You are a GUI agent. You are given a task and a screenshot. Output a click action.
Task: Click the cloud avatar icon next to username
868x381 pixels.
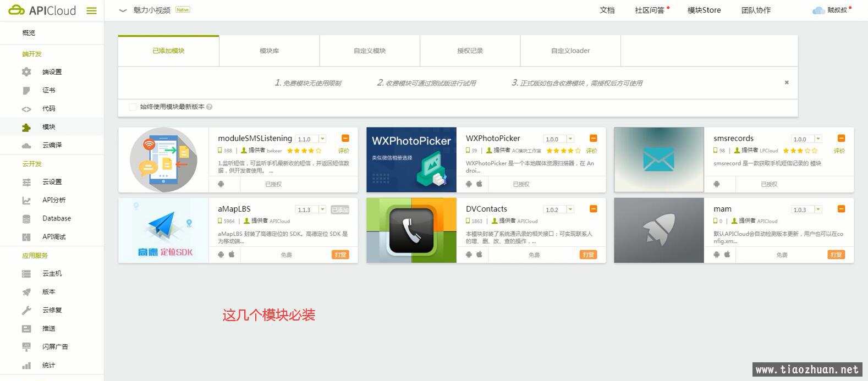818,10
